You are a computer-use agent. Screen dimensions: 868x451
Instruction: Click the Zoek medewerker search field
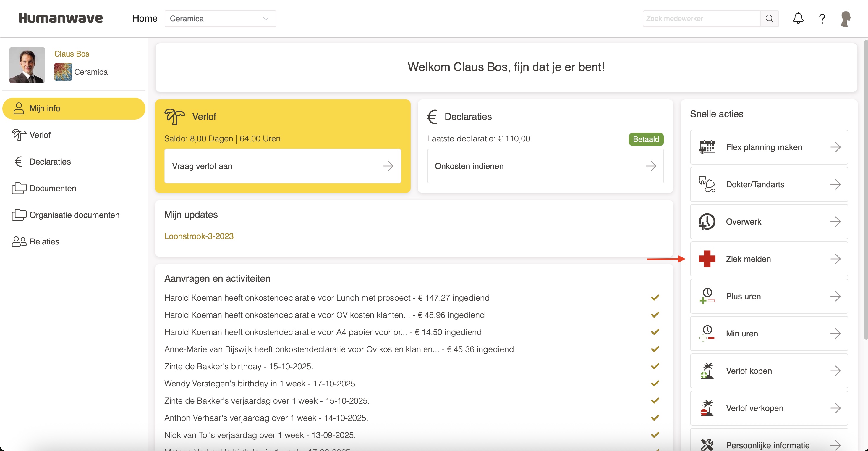point(701,19)
